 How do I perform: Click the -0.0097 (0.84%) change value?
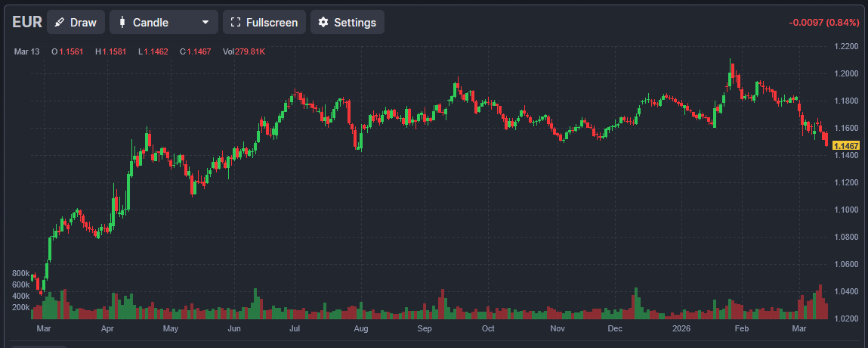[x=823, y=23]
